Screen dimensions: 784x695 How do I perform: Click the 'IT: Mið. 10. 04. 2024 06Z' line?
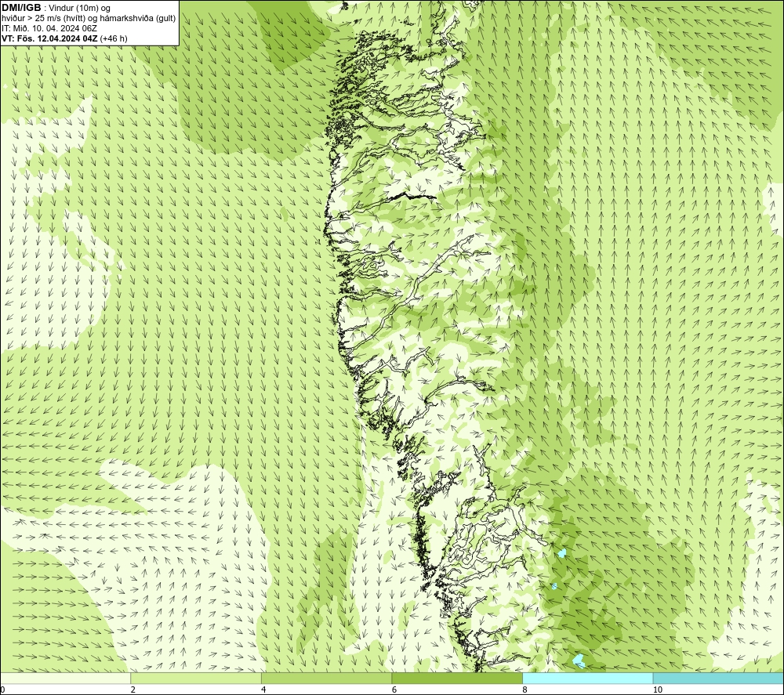tap(49, 28)
